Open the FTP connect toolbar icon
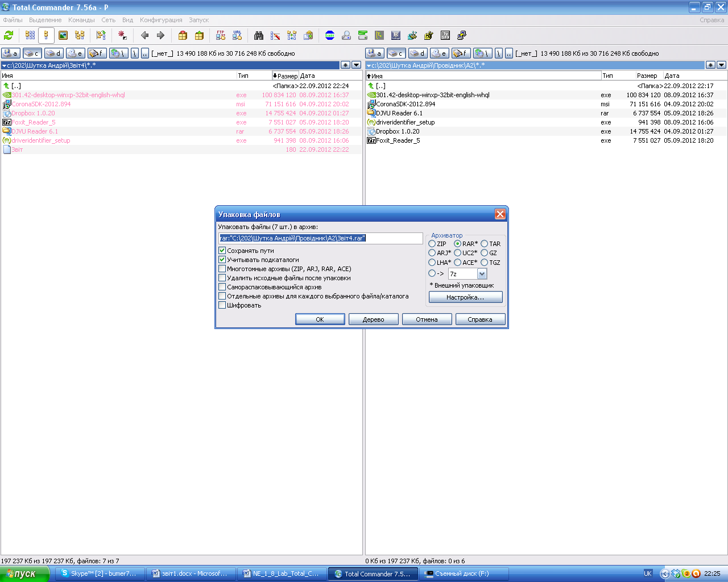The width and height of the screenshot is (728, 582). click(x=221, y=35)
